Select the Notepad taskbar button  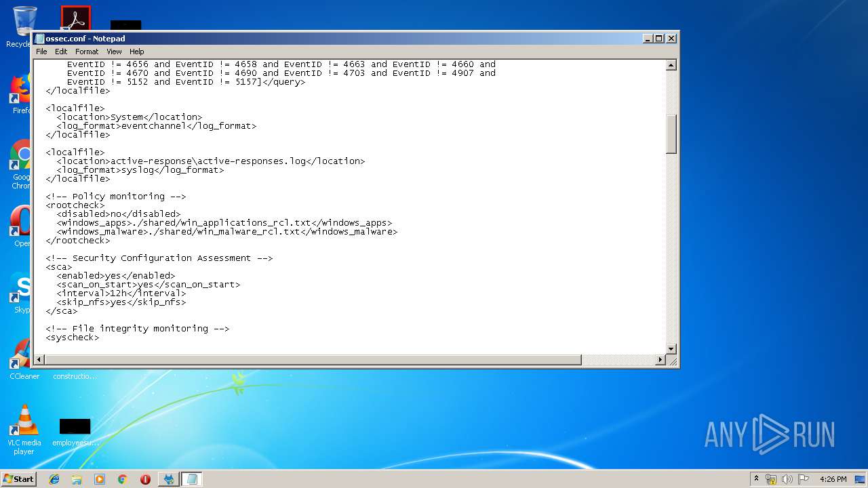(192, 479)
